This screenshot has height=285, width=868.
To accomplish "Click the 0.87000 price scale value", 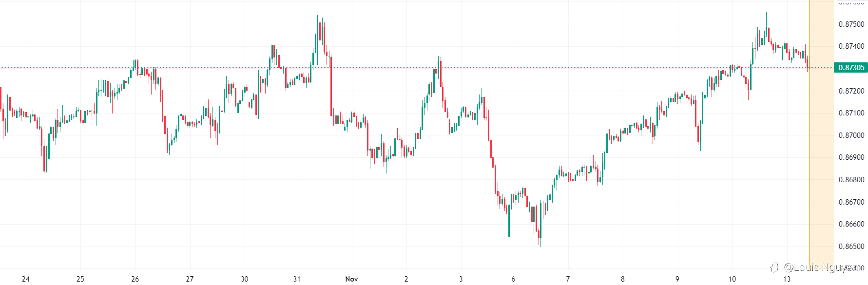I will click(851, 135).
